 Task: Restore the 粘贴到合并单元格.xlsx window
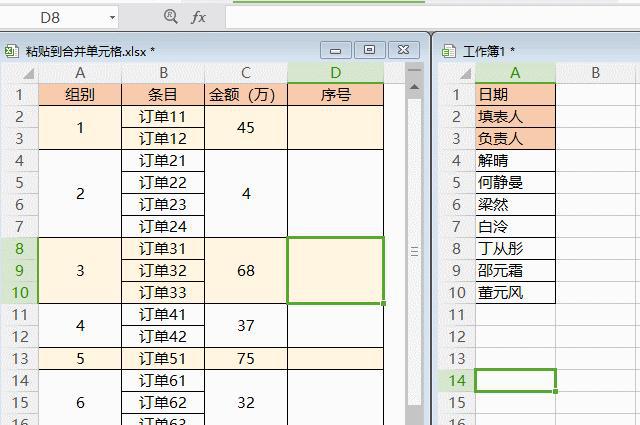(369, 50)
